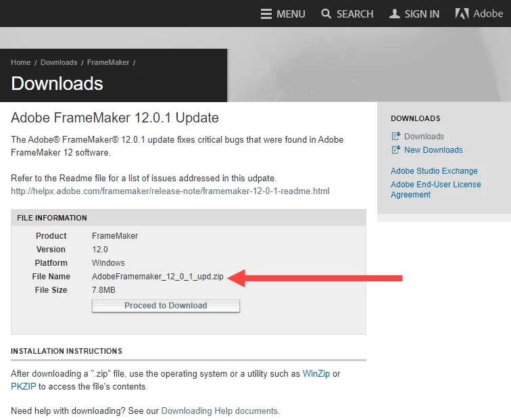Click the Adobe FrameMaker 12.0.1 Update heading
The height and width of the screenshot is (420, 511).
pyautogui.click(x=115, y=118)
